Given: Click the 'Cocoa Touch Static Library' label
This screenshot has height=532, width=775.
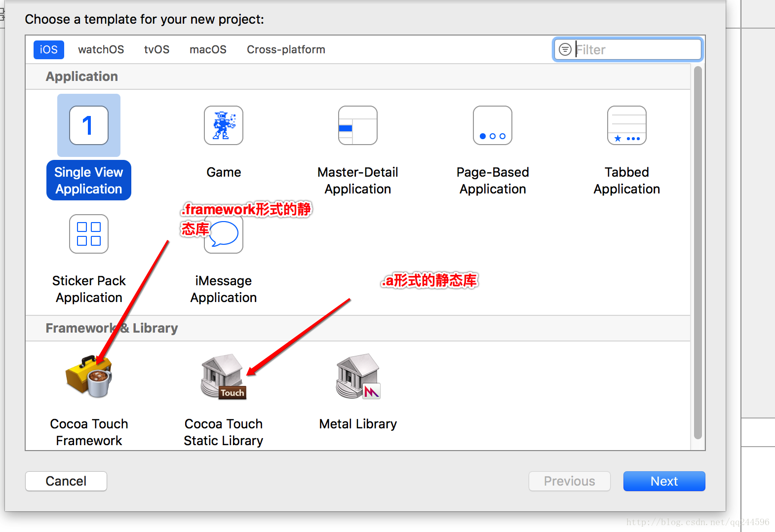Looking at the screenshot, I should (224, 432).
